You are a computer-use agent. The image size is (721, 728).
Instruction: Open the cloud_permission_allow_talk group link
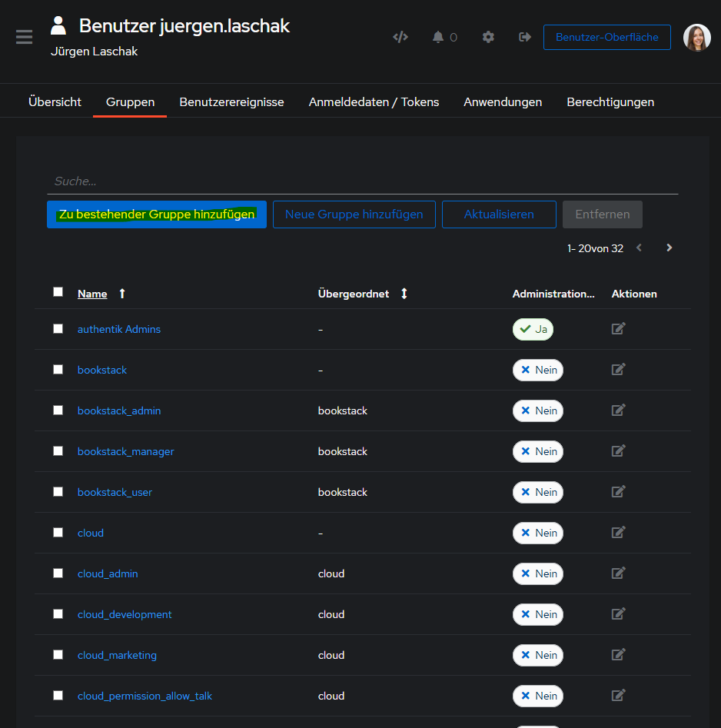pos(145,696)
